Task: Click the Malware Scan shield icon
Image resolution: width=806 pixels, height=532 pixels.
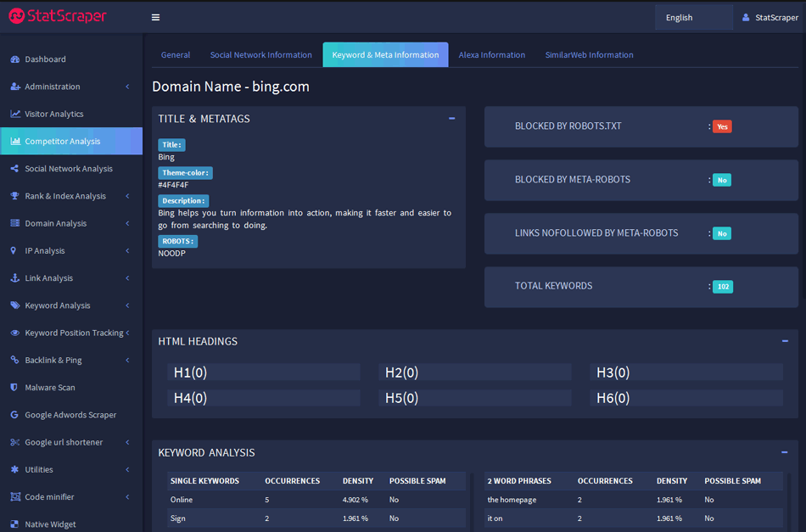Action: 14,387
